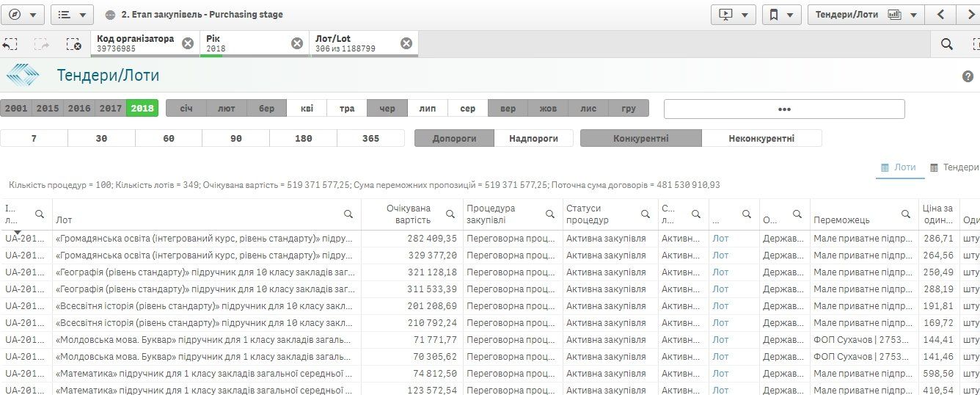
Task: Click the 74 812,50 value cell
Action: [412, 374]
